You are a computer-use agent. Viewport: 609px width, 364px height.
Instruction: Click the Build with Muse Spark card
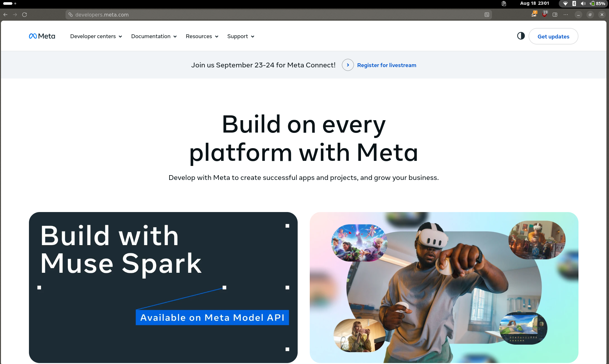pyautogui.click(x=163, y=287)
